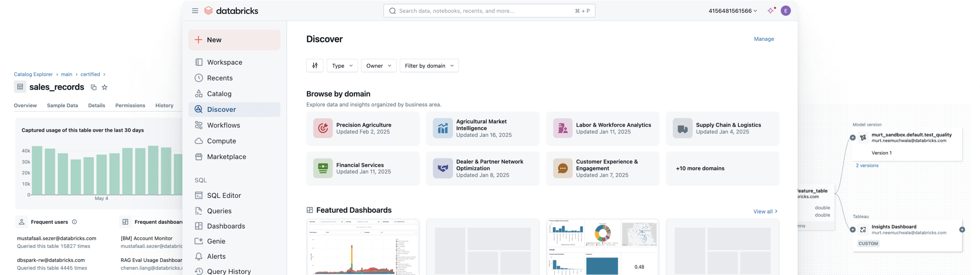The image size is (980, 275).
Task: Select SQL Editor in the sidebar
Action: pos(224,195)
